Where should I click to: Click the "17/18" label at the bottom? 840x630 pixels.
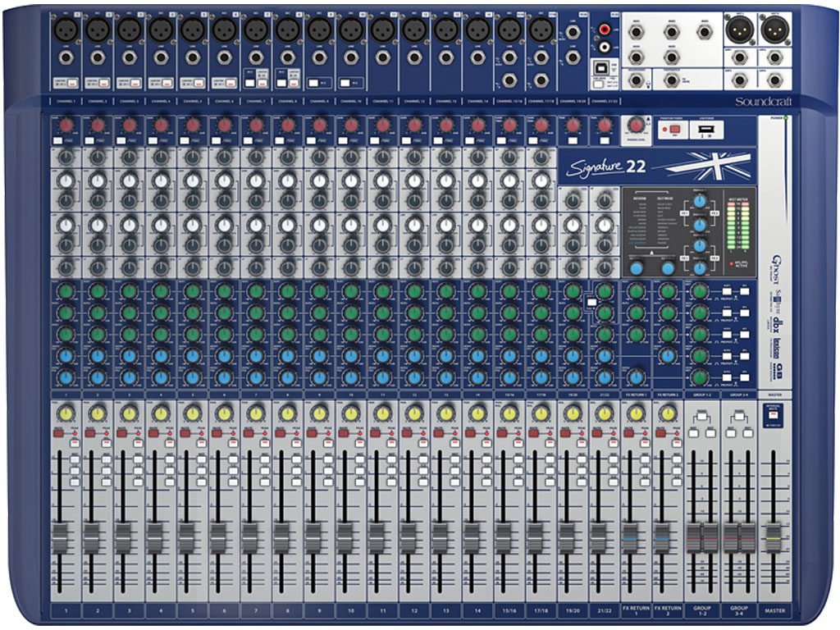tap(541, 610)
